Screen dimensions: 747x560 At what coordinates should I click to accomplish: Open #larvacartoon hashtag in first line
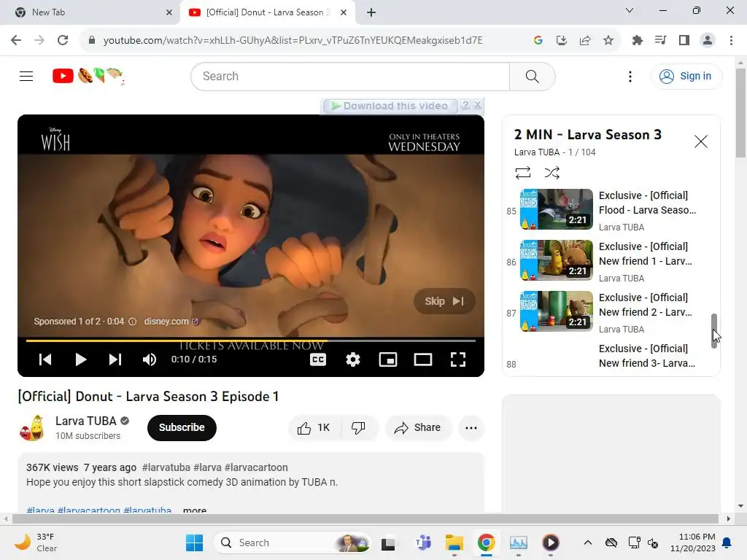click(x=256, y=467)
